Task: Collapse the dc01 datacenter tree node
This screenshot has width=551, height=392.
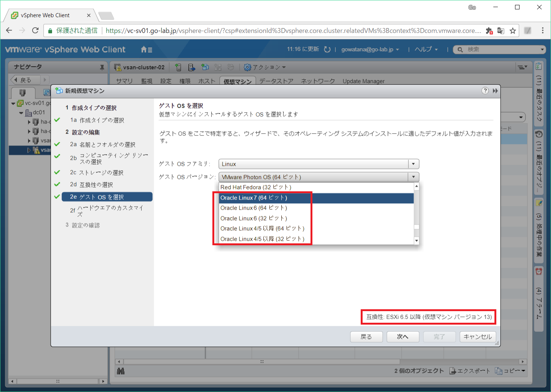Action: tap(21, 113)
